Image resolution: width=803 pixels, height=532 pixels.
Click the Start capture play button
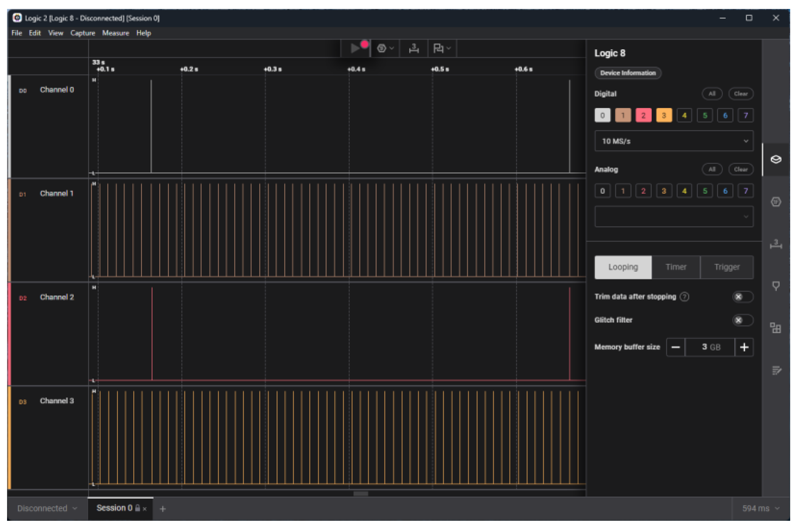[x=355, y=48]
